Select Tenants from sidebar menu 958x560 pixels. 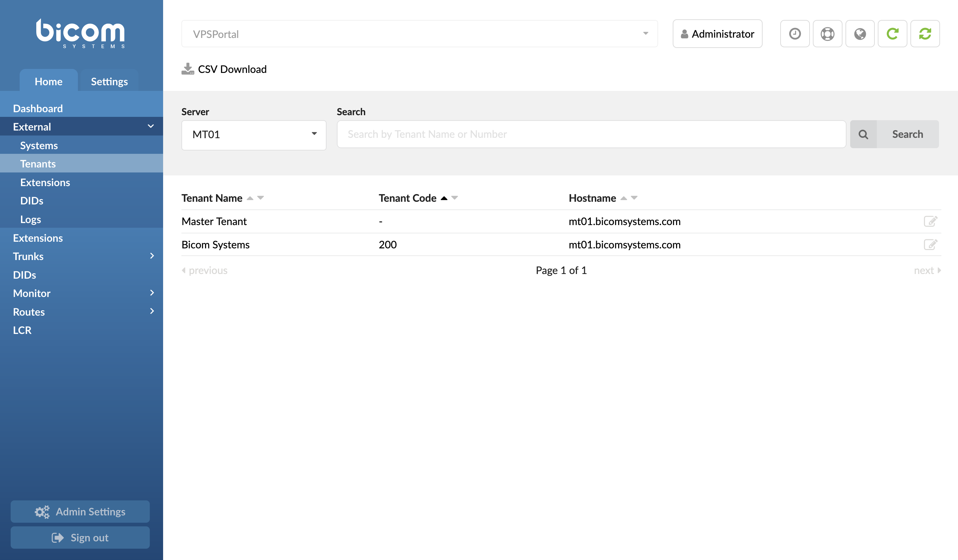[x=38, y=163]
